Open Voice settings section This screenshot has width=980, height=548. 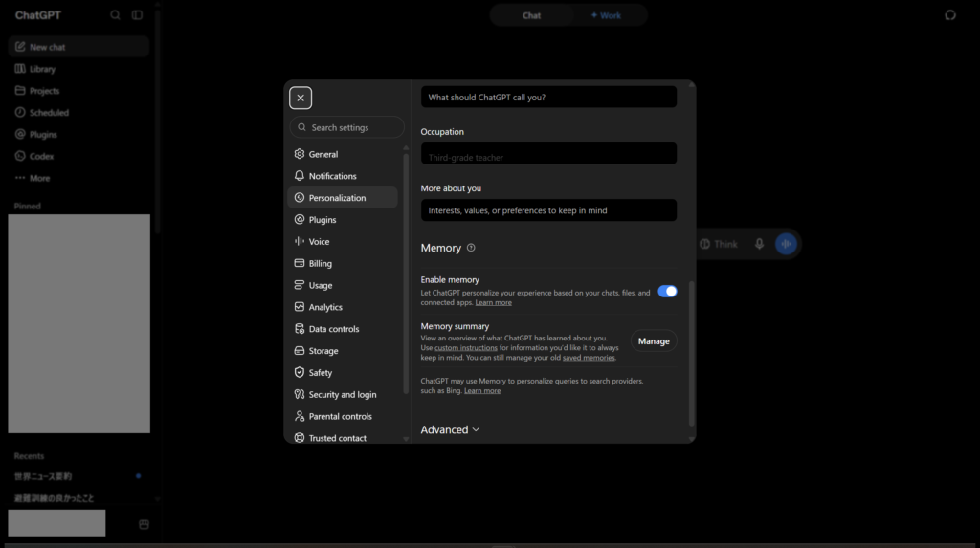[x=343, y=242]
